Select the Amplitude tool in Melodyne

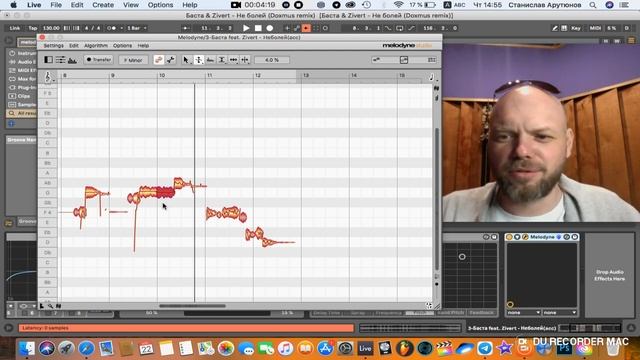pyautogui.click(x=222, y=60)
